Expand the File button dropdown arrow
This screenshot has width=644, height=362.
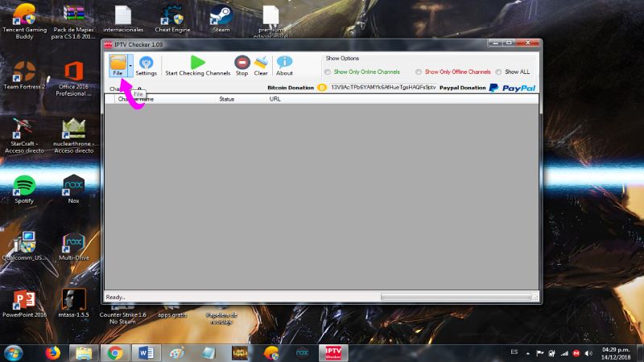[x=130, y=64]
